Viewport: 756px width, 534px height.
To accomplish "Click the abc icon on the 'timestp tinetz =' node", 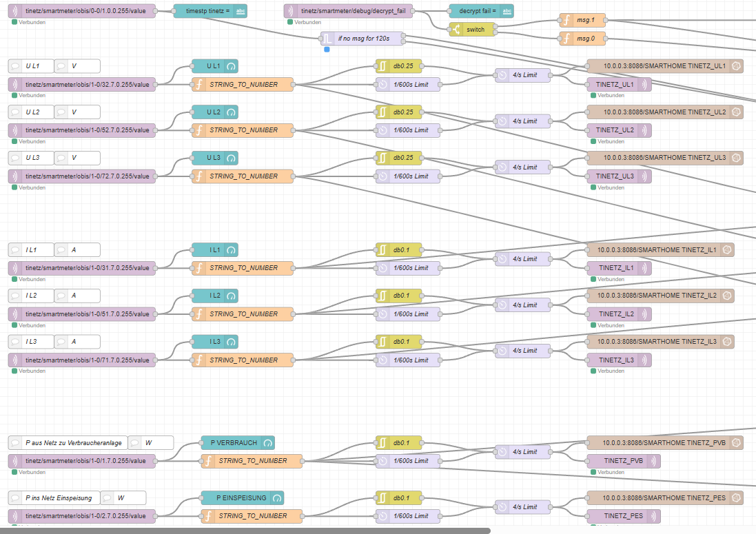I will (x=241, y=11).
